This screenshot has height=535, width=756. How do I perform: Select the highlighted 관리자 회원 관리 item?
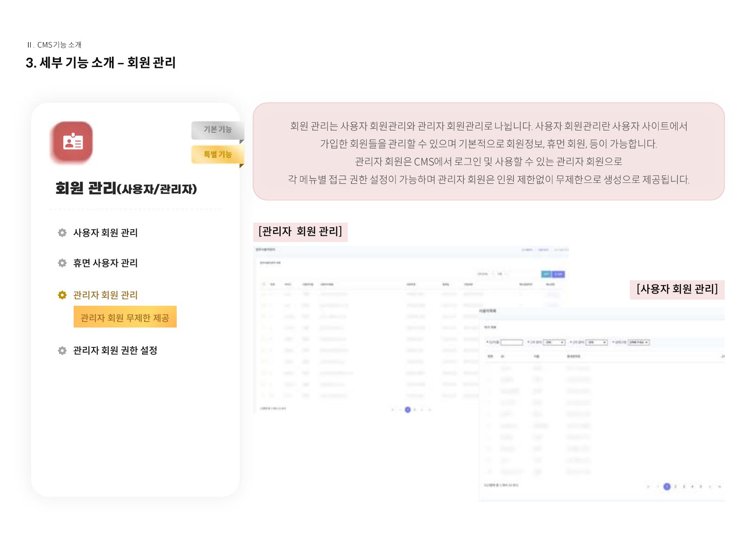coord(105,295)
